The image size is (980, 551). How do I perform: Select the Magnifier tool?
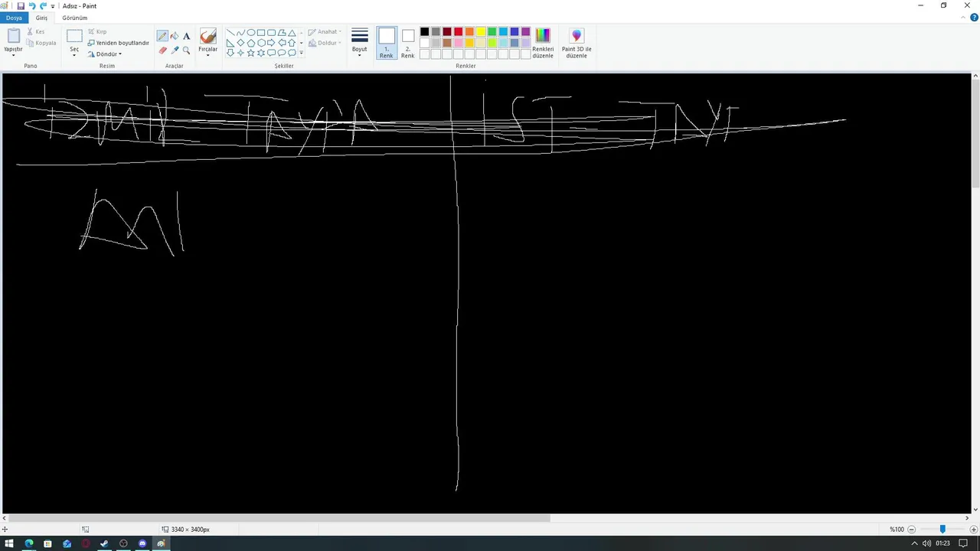click(186, 50)
